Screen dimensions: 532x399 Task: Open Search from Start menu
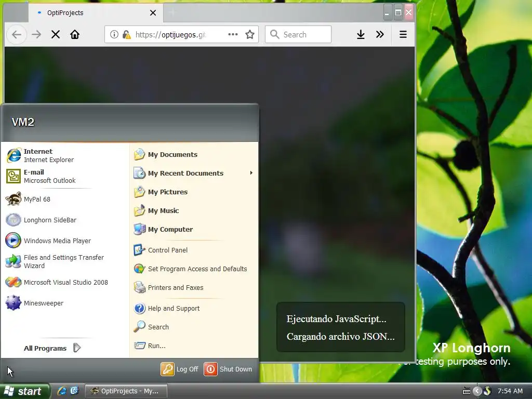point(194,327)
